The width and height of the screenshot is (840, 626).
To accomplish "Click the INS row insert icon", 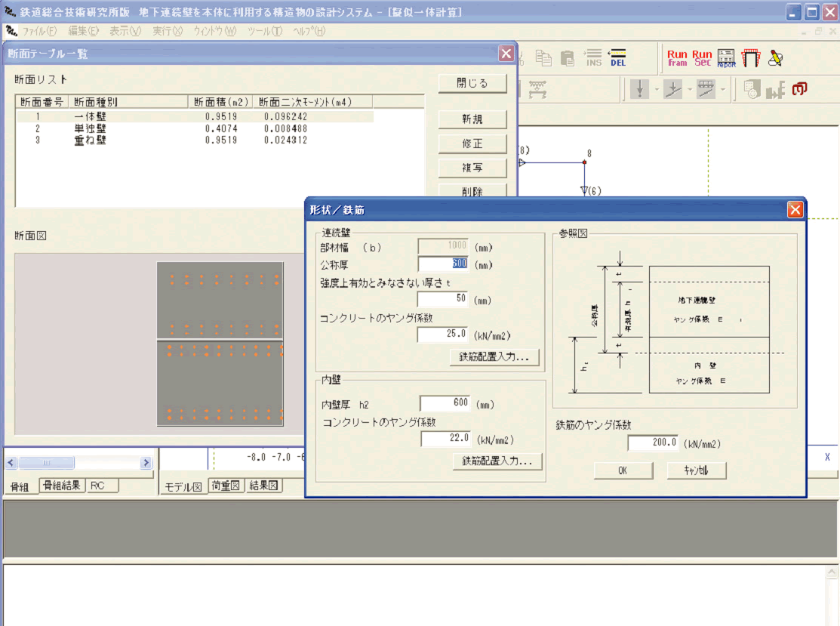I will [594, 57].
